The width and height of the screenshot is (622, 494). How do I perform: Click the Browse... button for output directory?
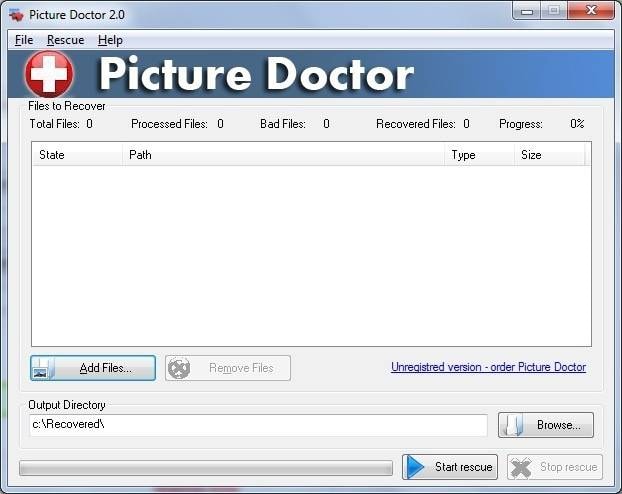(546, 425)
